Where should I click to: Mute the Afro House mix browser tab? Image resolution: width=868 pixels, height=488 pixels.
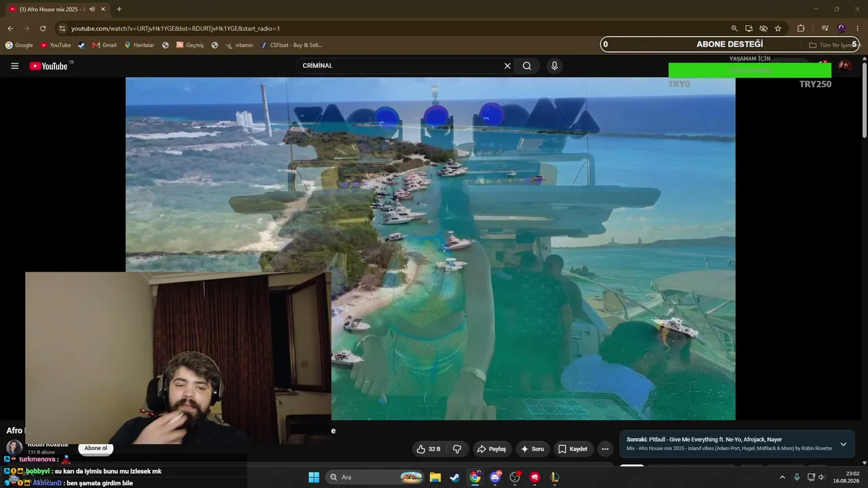coord(92,9)
